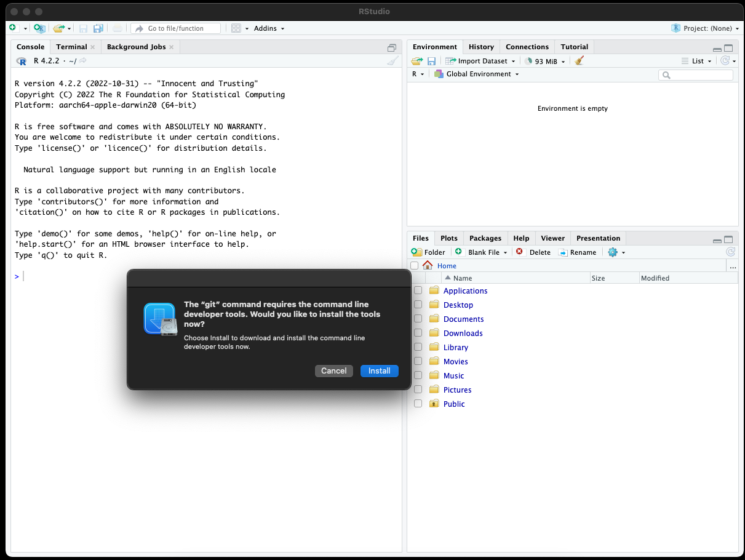The width and height of the screenshot is (745, 560).
Task: Save workspace using Environment disk icon
Action: click(x=431, y=61)
